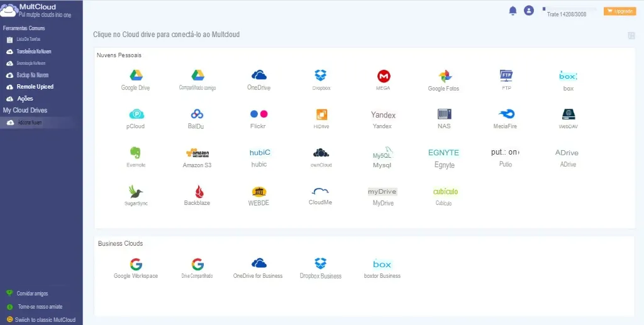Viewport: 644px width, 325px height.
Task: Choose the BaiDu cloud icon
Action: click(x=197, y=114)
